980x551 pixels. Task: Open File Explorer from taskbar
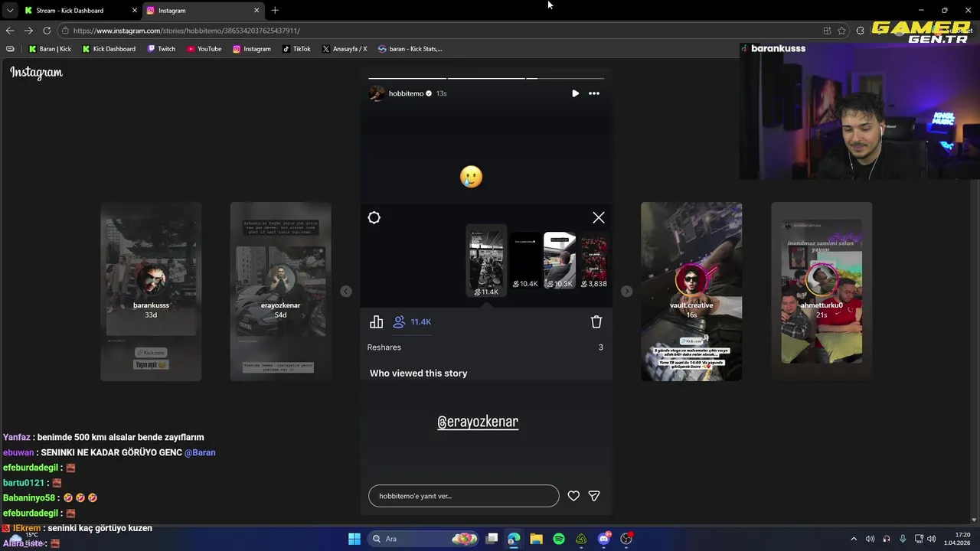coord(537,539)
